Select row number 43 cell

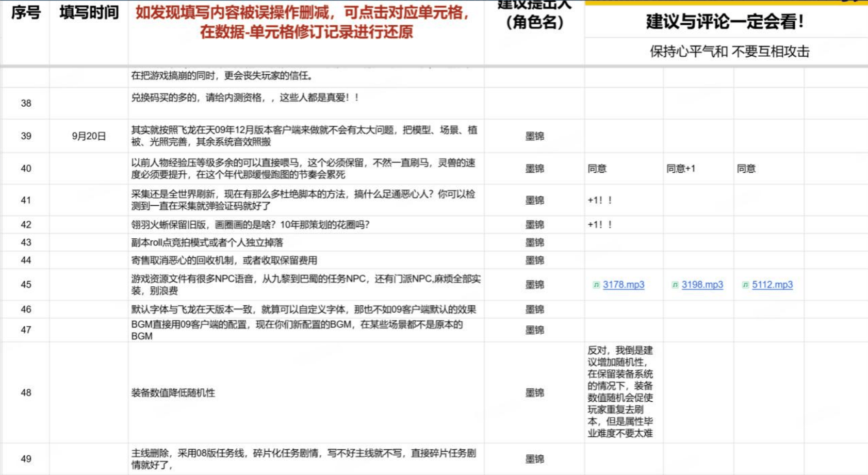(26, 242)
